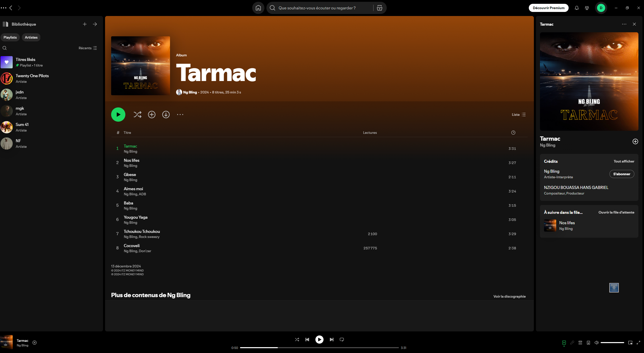
Task: Expand the library with arrow icon
Action: (x=95, y=24)
